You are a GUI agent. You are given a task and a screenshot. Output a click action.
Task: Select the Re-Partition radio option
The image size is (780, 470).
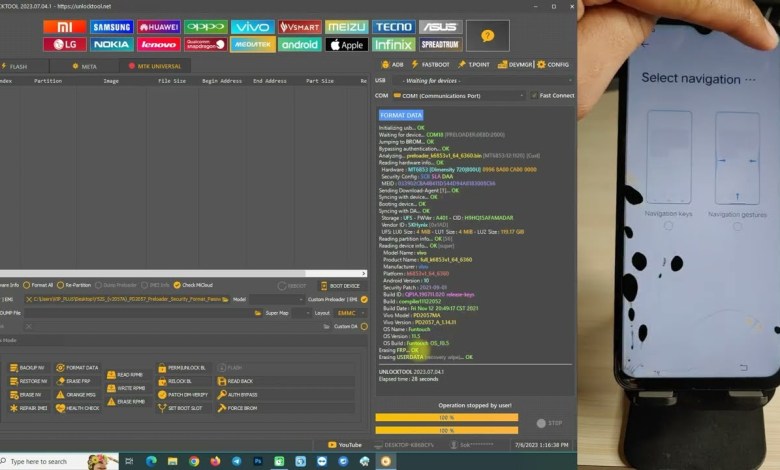click(x=74, y=285)
